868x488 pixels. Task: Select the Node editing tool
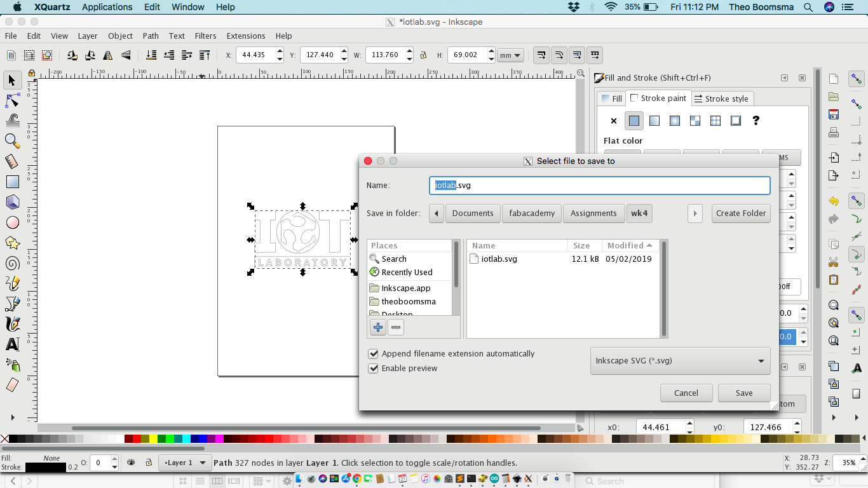click(13, 100)
